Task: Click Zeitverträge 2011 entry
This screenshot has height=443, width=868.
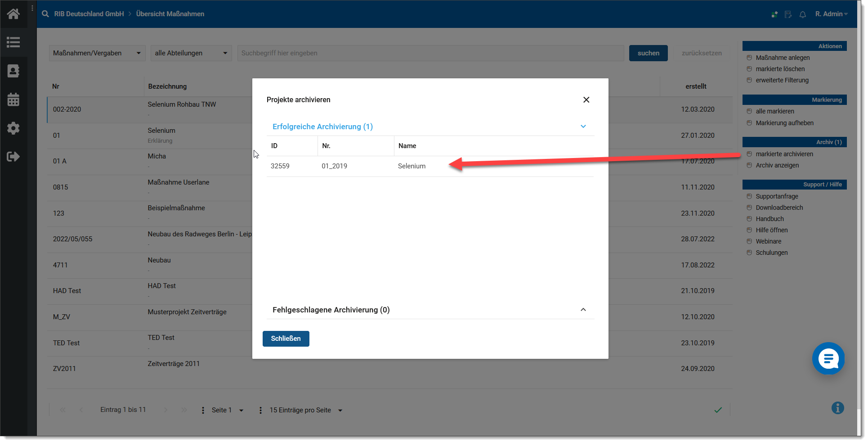Action: [174, 364]
